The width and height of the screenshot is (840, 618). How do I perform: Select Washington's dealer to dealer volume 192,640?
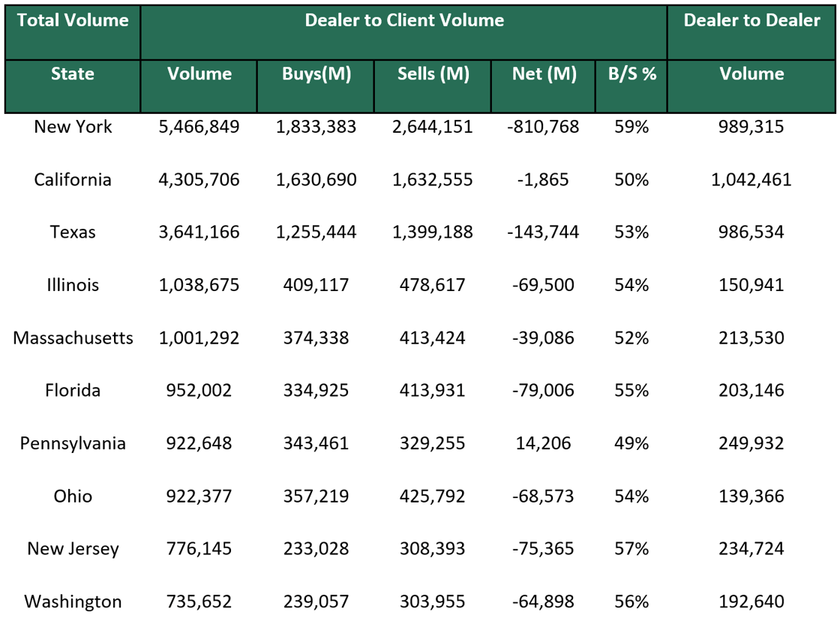point(751,601)
